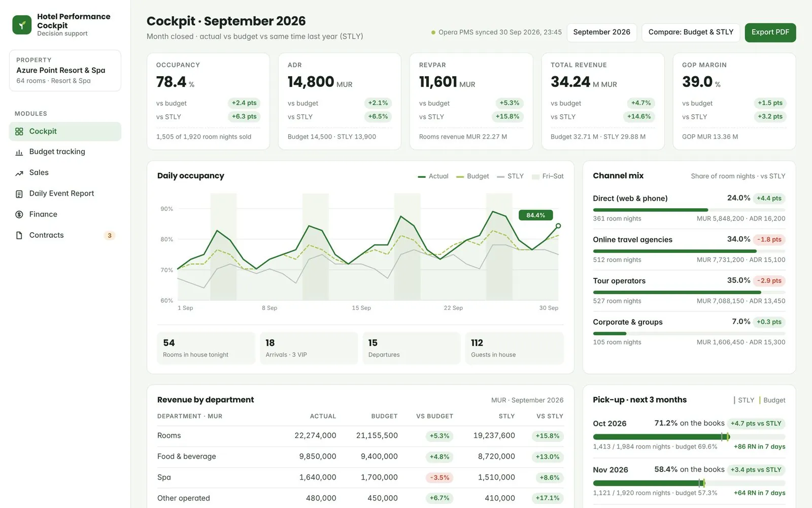Screen dimensions: 812x508
Task: Click the Cockpit grid icon in sidebar
Action: (19, 132)
